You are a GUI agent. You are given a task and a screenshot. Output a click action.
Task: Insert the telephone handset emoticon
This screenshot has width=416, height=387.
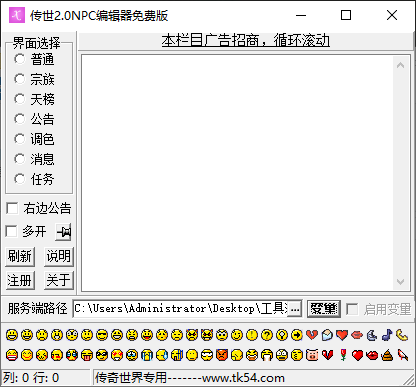point(402,335)
